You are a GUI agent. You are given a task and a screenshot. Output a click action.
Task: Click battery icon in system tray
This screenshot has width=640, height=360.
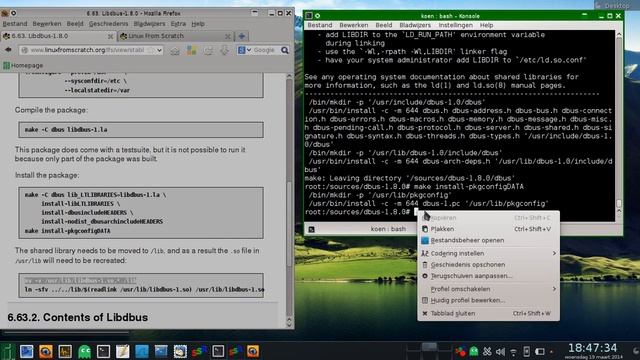pos(540,351)
